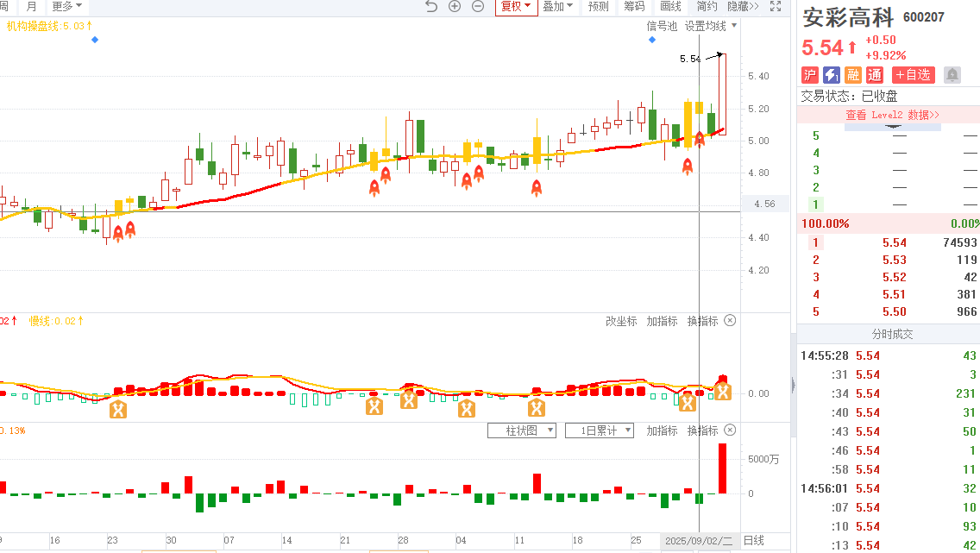Click the 机构操盘线:5.03 indicator label
The width and height of the screenshot is (980, 553).
(x=49, y=26)
